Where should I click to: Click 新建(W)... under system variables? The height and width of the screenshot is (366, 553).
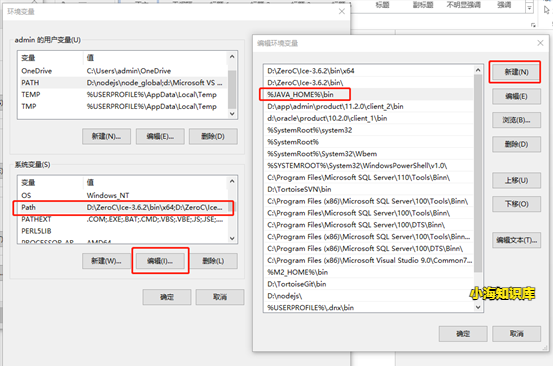point(106,261)
